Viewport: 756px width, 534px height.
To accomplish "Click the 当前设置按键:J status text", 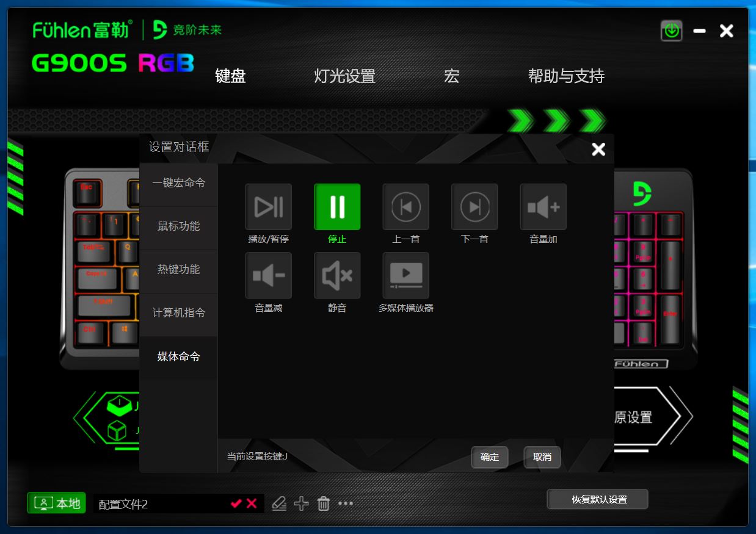I will (x=257, y=456).
